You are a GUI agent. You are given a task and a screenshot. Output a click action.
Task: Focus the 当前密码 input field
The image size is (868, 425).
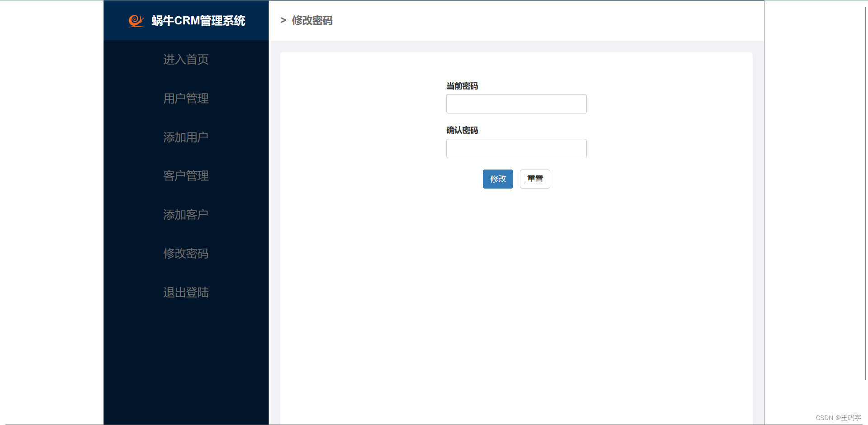point(516,104)
